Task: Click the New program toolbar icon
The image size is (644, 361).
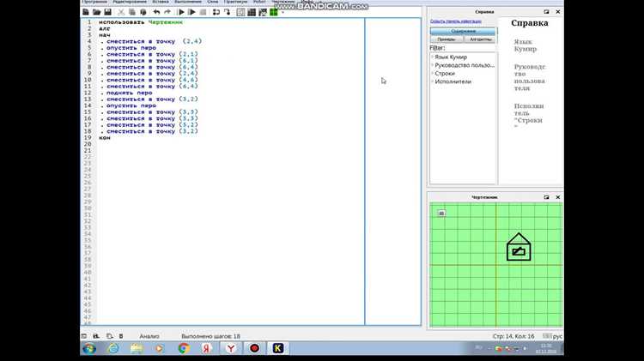Action: point(86,12)
